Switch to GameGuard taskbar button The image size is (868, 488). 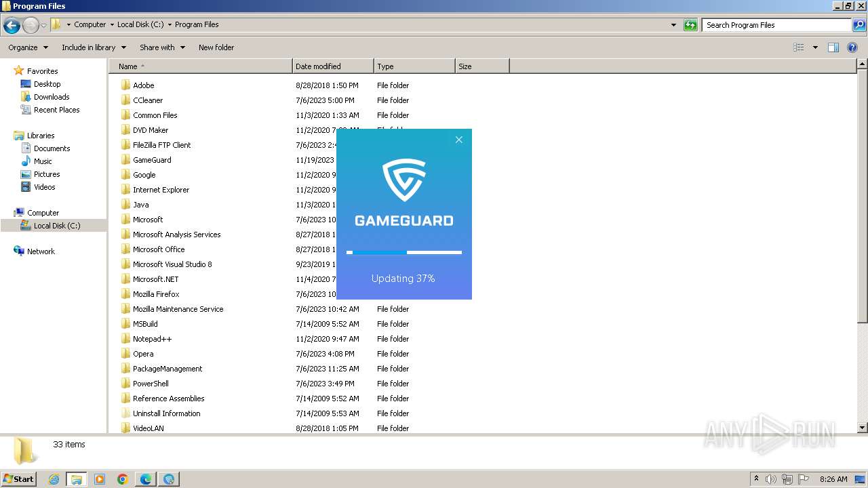[x=169, y=479]
